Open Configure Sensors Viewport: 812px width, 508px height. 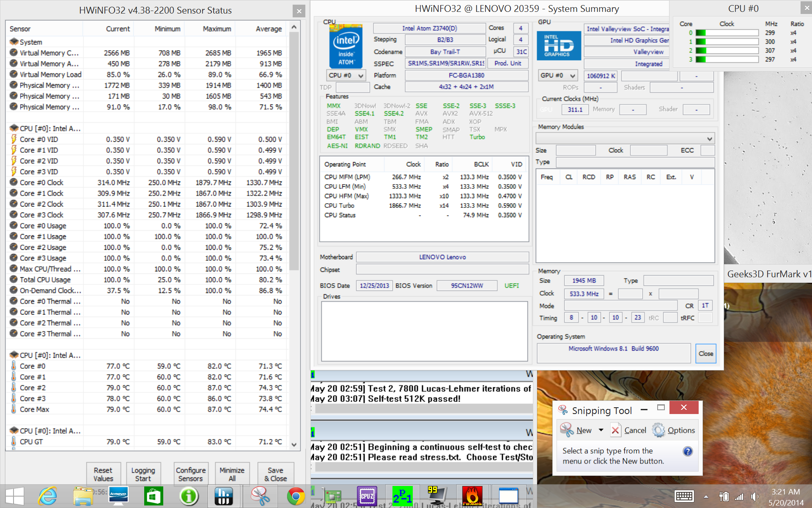coord(191,474)
